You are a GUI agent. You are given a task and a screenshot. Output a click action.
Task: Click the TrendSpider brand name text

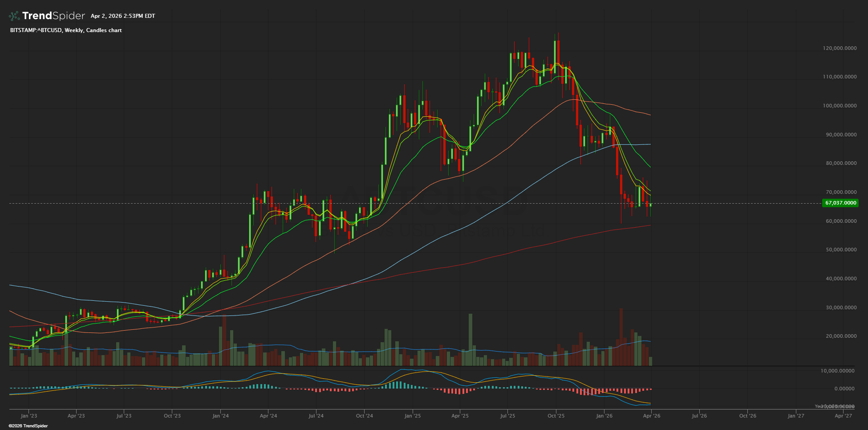(53, 16)
